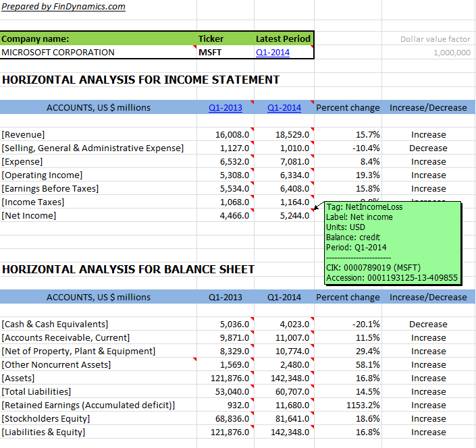
Task: Select the [Earnings Before Taxes] label
Action: point(50,189)
